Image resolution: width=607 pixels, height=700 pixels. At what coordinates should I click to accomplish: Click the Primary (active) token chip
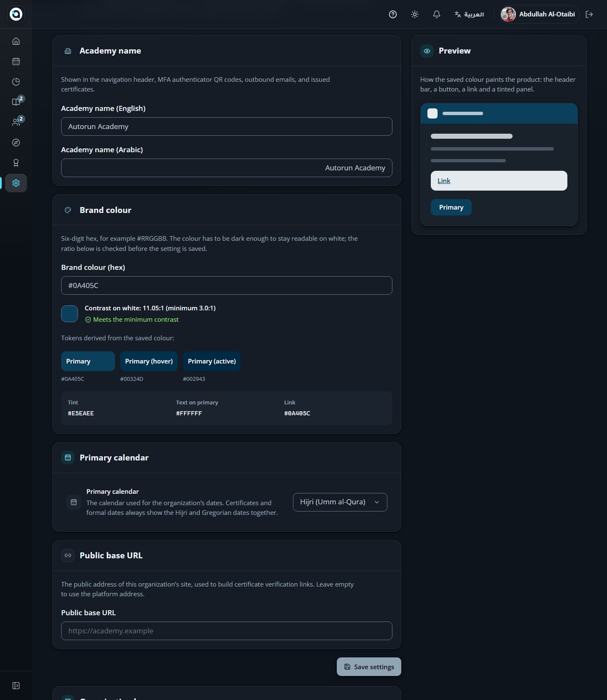pyautogui.click(x=212, y=361)
